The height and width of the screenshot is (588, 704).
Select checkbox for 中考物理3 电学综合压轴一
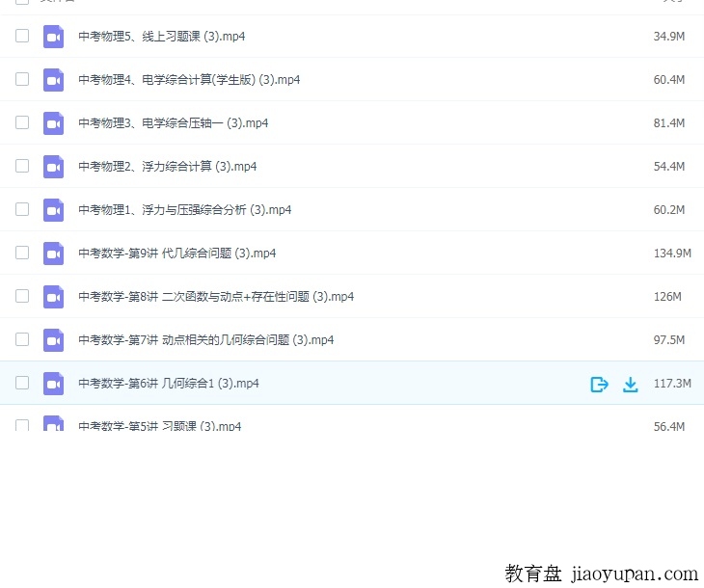click(x=22, y=122)
